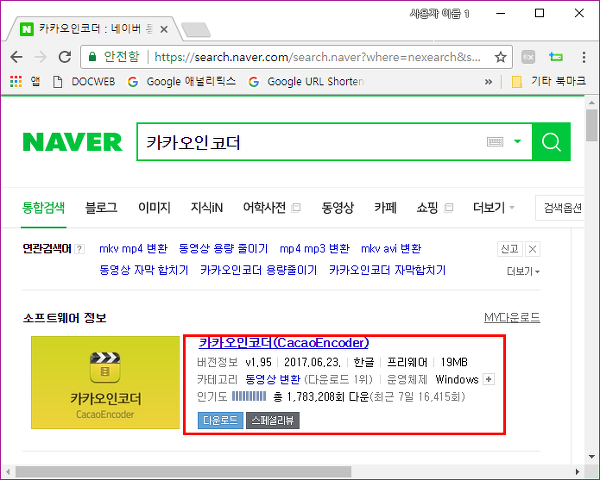
Task: Show hidden bookmarks with double chevron
Action: point(488,82)
